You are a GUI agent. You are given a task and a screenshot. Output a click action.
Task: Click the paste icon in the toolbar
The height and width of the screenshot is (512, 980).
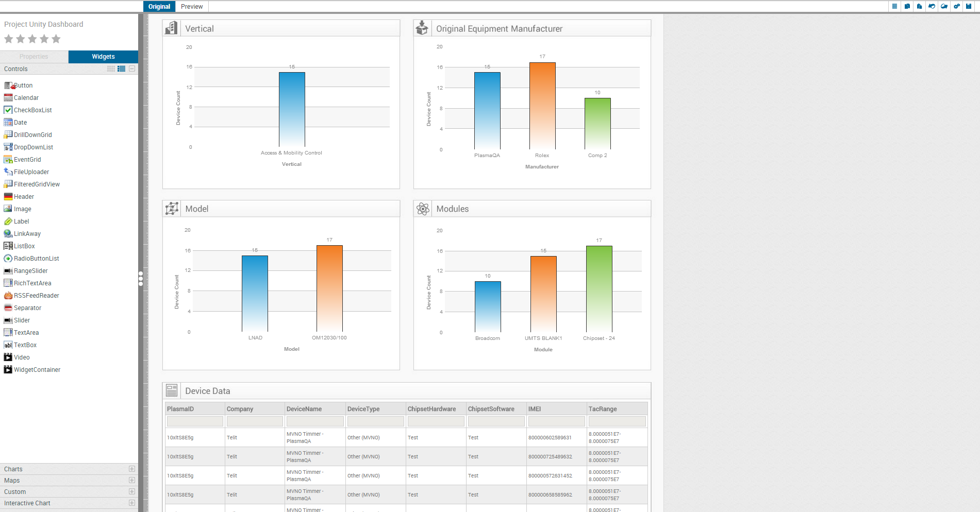tap(920, 6)
